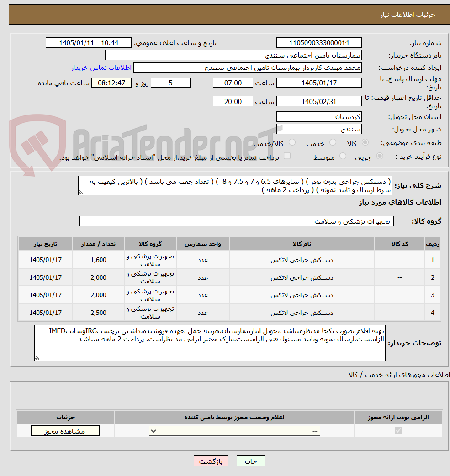Click the buyer notes text area
450x476 pixels.
210,343
